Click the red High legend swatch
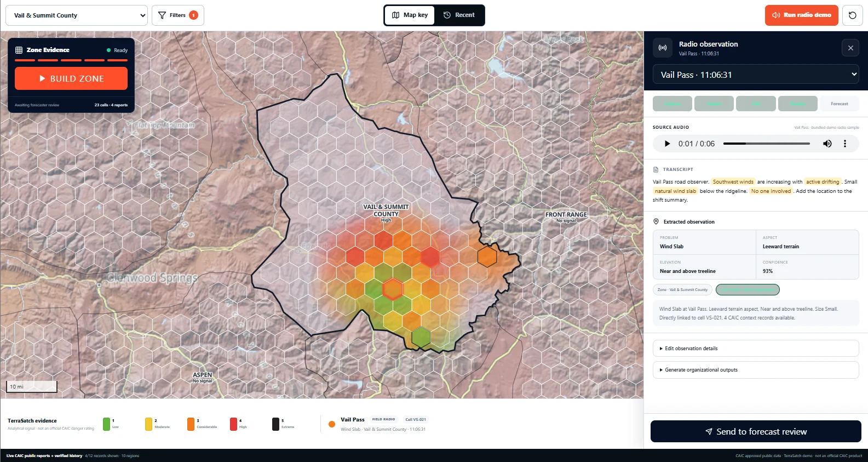Viewport: 868px width, 462px height. point(233,424)
